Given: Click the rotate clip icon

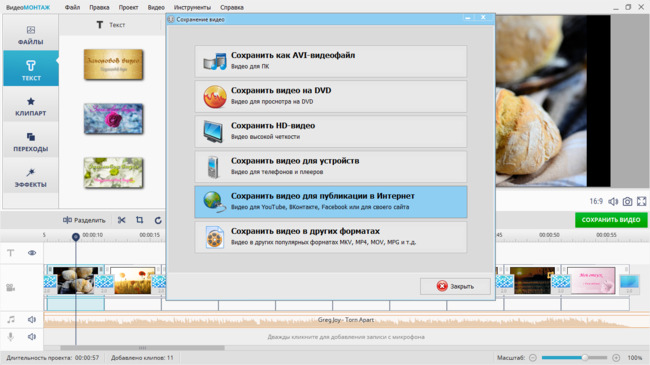Looking at the screenshot, I should pos(158,220).
